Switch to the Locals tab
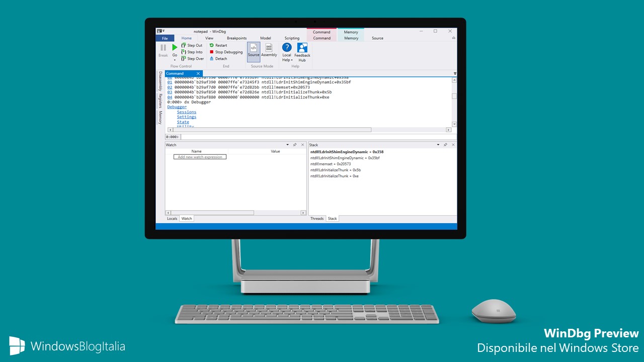The height and width of the screenshot is (362, 644). 172,219
